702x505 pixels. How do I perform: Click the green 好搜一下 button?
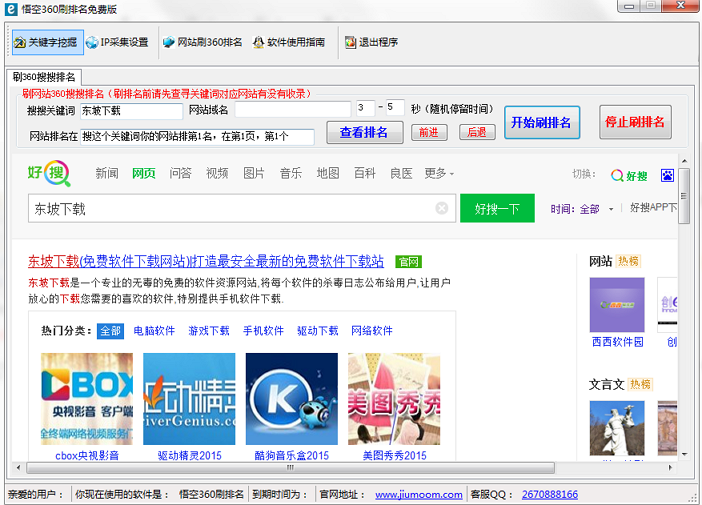[x=497, y=208]
